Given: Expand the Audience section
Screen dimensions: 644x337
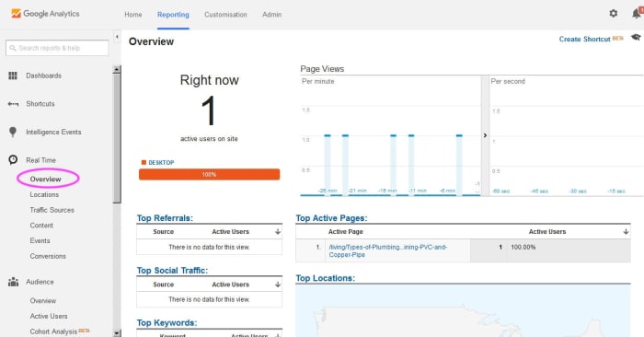Looking at the screenshot, I should 40,282.
